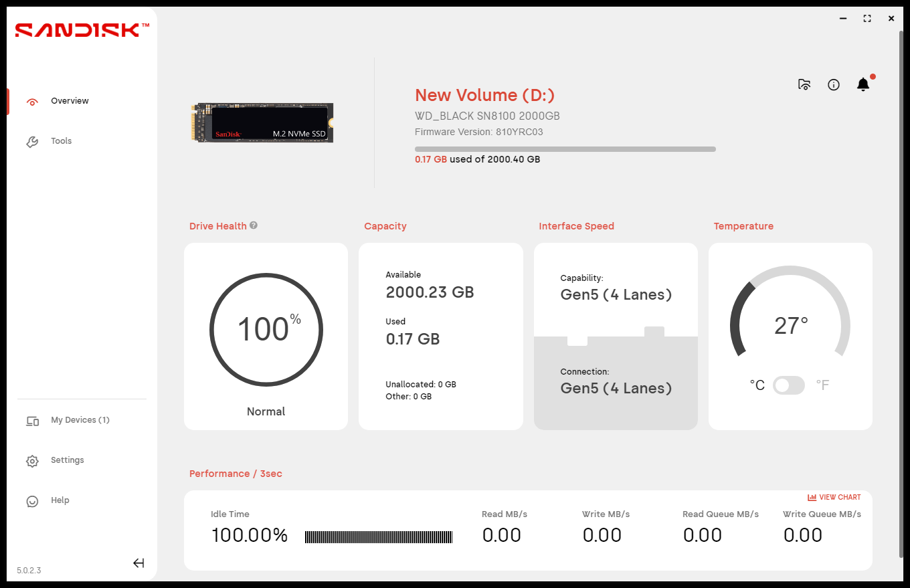Screen dimensions: 910x588
Task: Click the VIEW CHART link
Action: (x=834, y=497)
